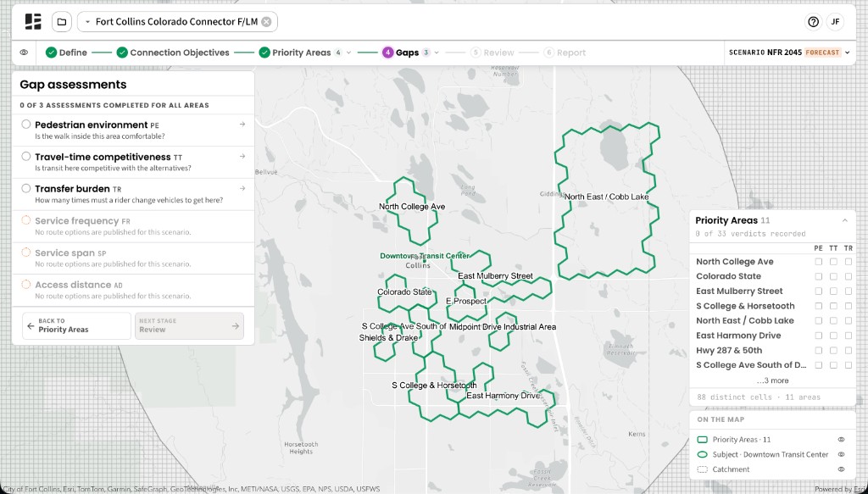
Task: Check TR for East Harmony Drive
Action: (x=849, y=336)
